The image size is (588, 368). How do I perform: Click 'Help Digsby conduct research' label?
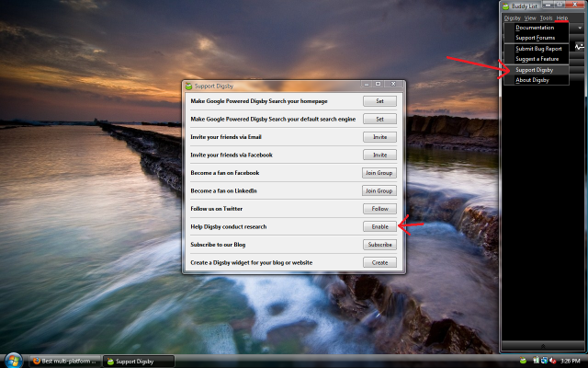(229, 227)
